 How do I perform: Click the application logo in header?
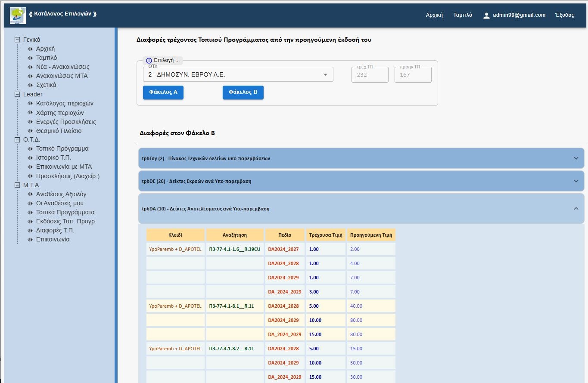(18, 15)
